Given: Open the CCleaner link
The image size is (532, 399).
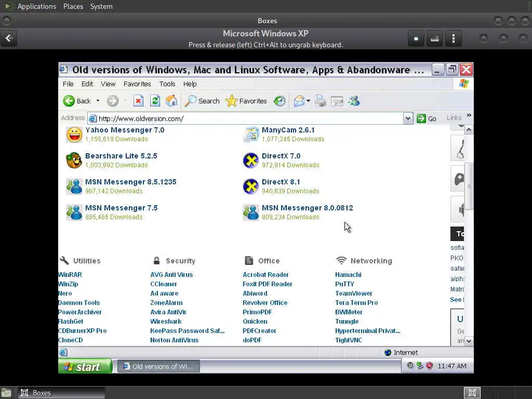Looking at the screenshot, I should click(x=164, y=284).
